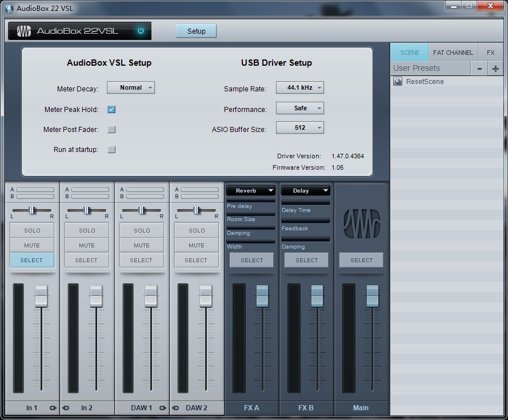Open the Sample Rate dropdown

299,87
